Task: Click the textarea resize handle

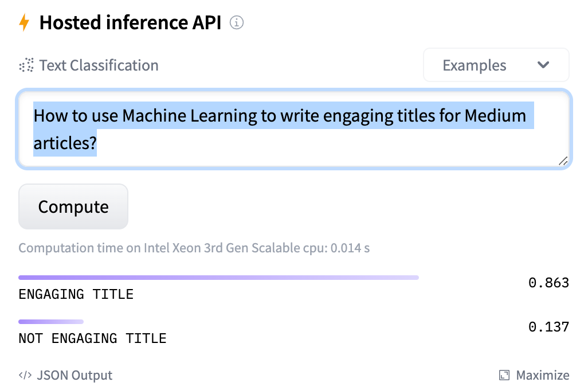Action: coord(563,161)
